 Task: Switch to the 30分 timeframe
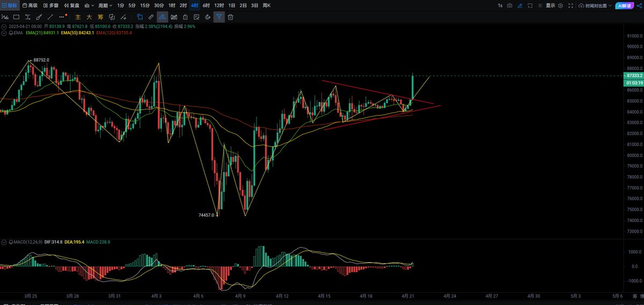[159, 5]
